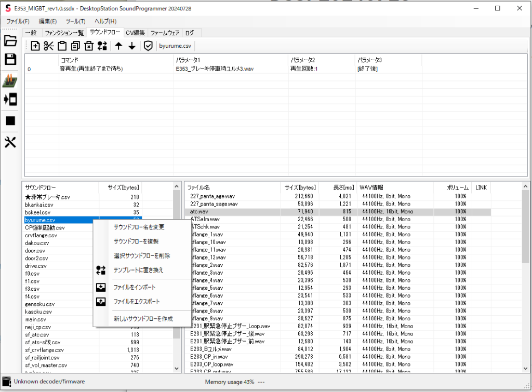Click the add new row plus icon
The height and width of the screenshot is (392, 532).
coord(35,46)
